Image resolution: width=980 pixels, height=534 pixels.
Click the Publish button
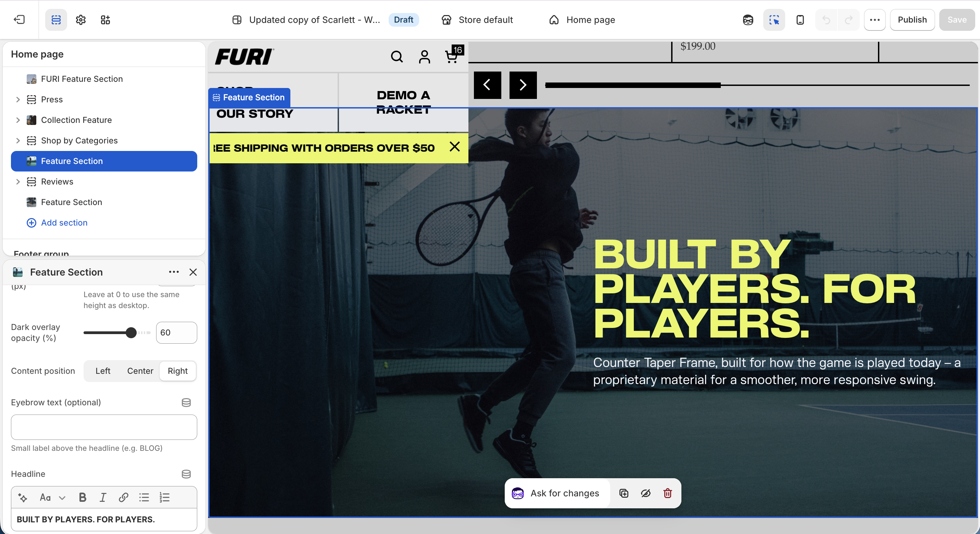click(x=912, y=20)
